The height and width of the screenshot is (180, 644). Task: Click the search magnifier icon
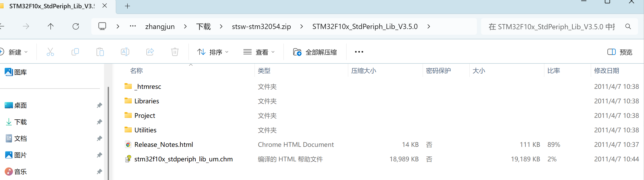(628, 26)
